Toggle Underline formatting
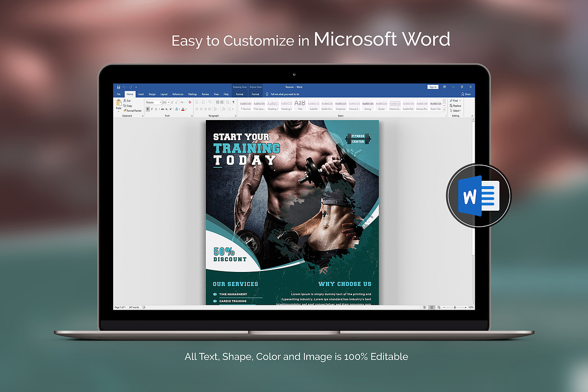Screen dimensions: 588x392 [156, 109]
